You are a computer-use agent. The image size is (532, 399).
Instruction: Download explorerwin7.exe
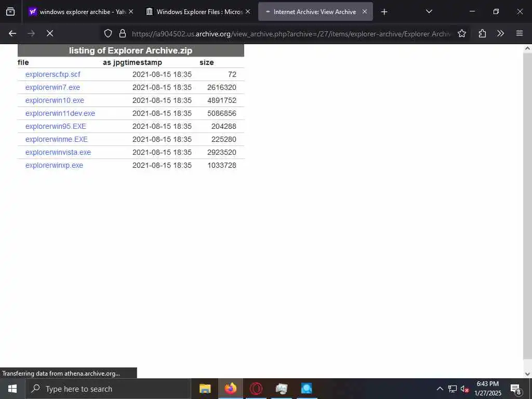tap(52, 87)
